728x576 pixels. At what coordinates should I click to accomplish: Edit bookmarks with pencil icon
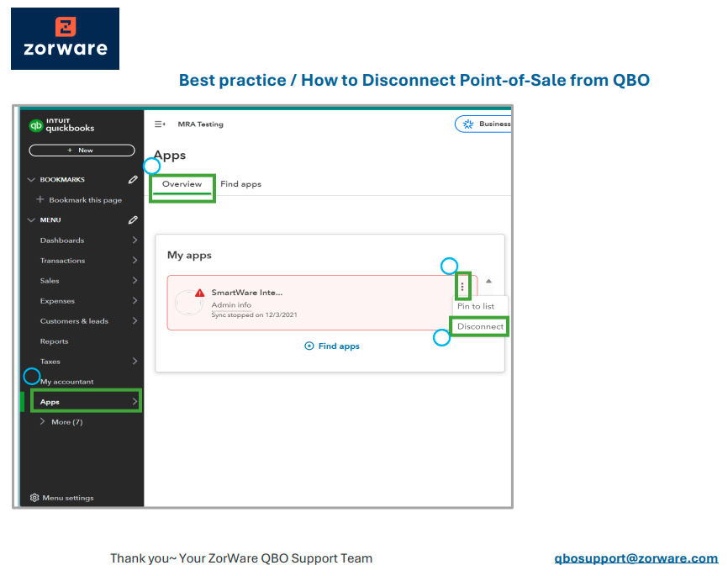click(133, 179)
